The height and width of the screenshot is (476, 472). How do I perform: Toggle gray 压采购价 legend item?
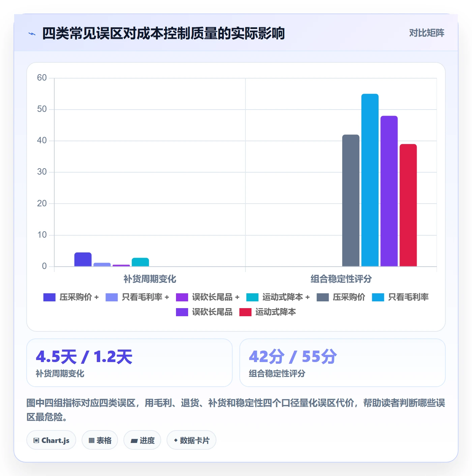(341, 297)
